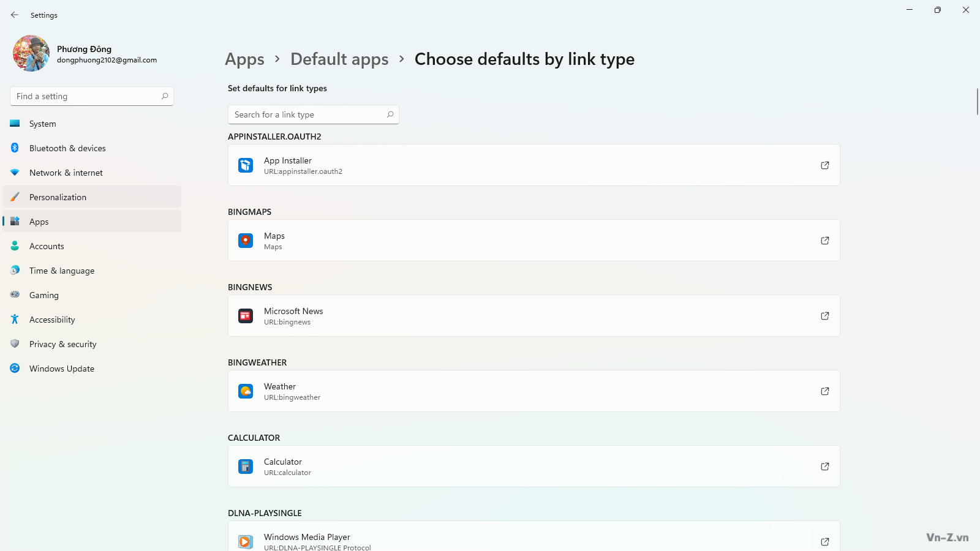Click the Accounts person icon
This screenshot has width=980, height=551.
coord(15,246)
